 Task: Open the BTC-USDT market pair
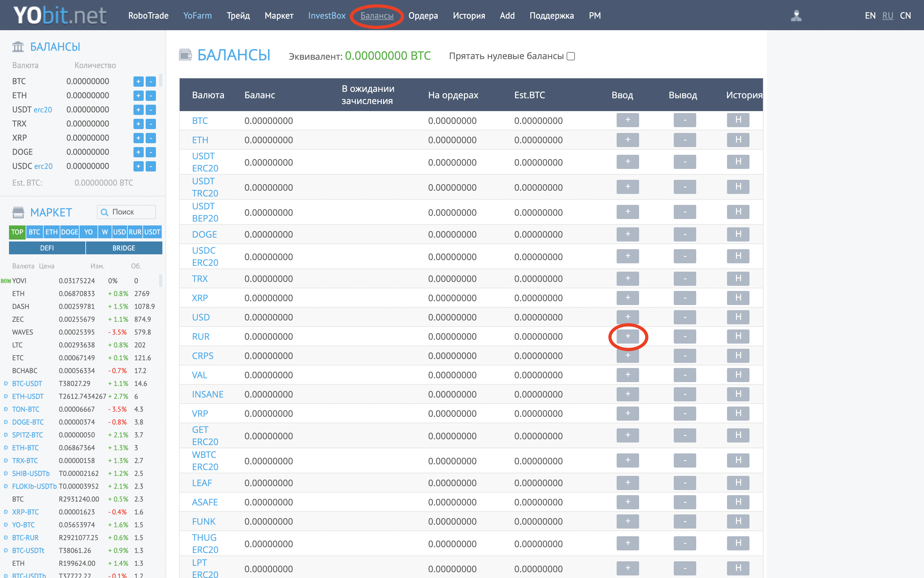click(27, 383)
